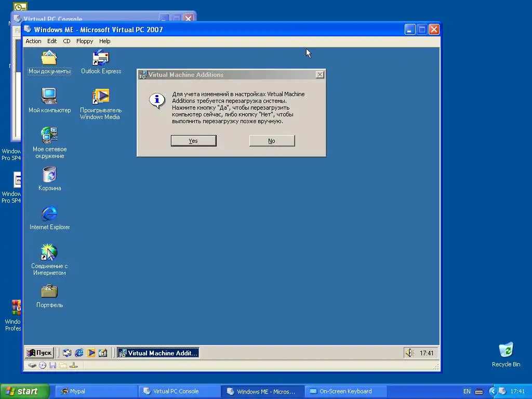Select the Проигрыватель Windows Media icon
The height and width of the screenshot is (399, 532).
point(100,104)
